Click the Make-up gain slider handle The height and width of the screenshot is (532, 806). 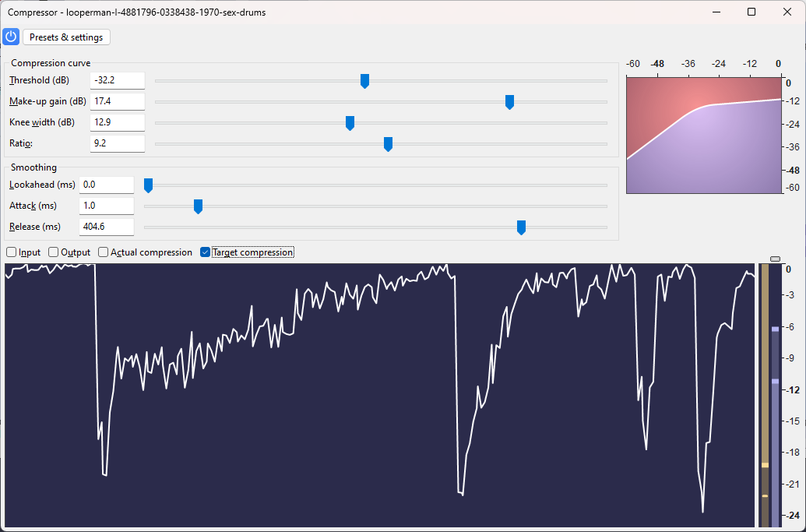click(x=509, y=101)
